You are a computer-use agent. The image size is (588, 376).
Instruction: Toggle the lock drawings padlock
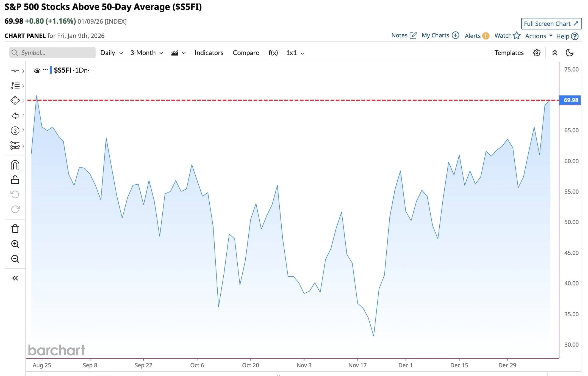pos(15,180)
